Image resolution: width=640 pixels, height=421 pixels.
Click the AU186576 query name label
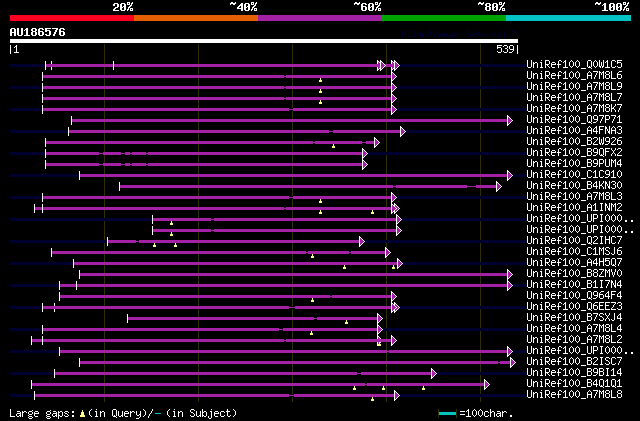[38, 32]
